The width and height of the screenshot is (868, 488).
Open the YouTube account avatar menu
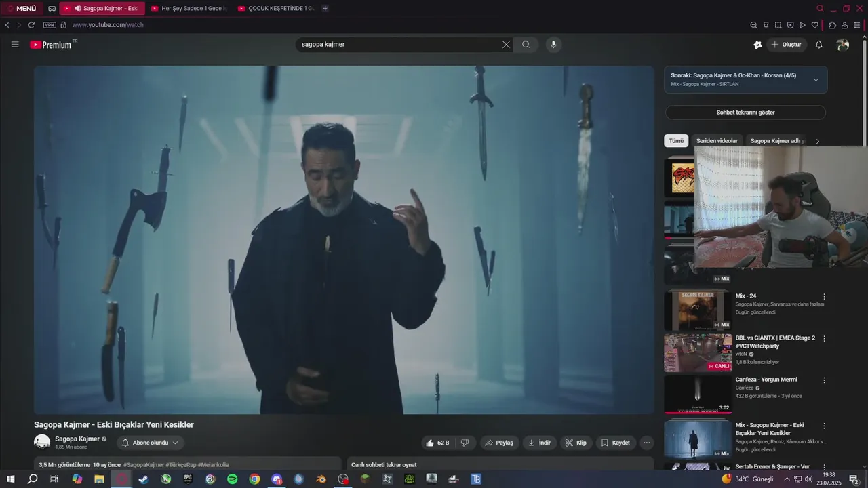[x=843, y=45]
